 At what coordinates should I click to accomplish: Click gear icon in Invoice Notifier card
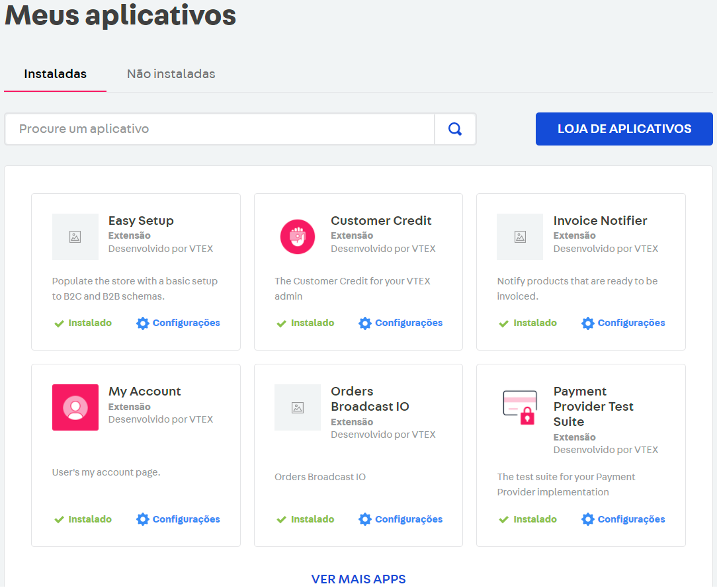click(588, 323)
